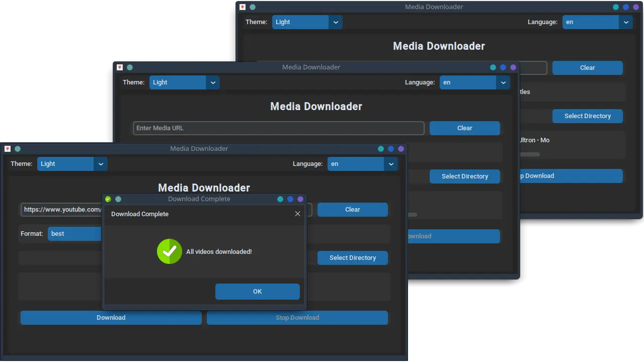Open Theme dropdown in rear window
Image resolution: width=644 pixels, height=362 pixels.
click(307, 22)
